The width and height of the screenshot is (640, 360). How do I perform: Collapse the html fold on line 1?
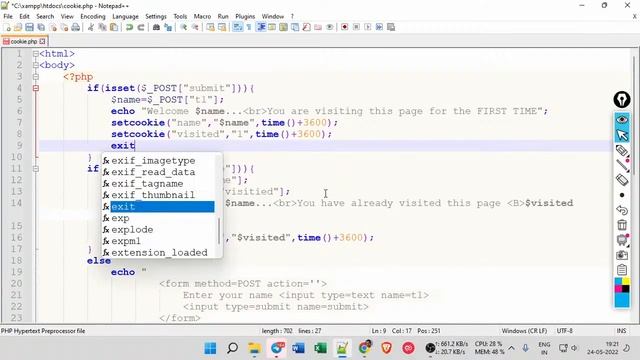click(x=36, y=54)
